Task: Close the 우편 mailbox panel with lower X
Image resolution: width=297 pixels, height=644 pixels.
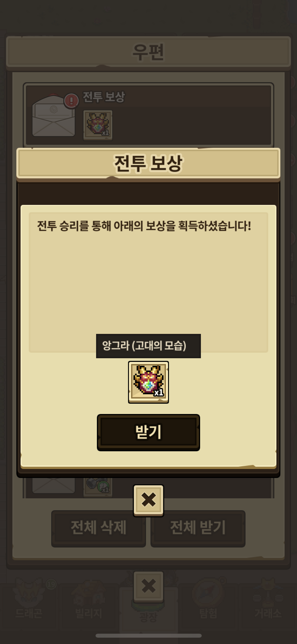Action: (148, 586)
